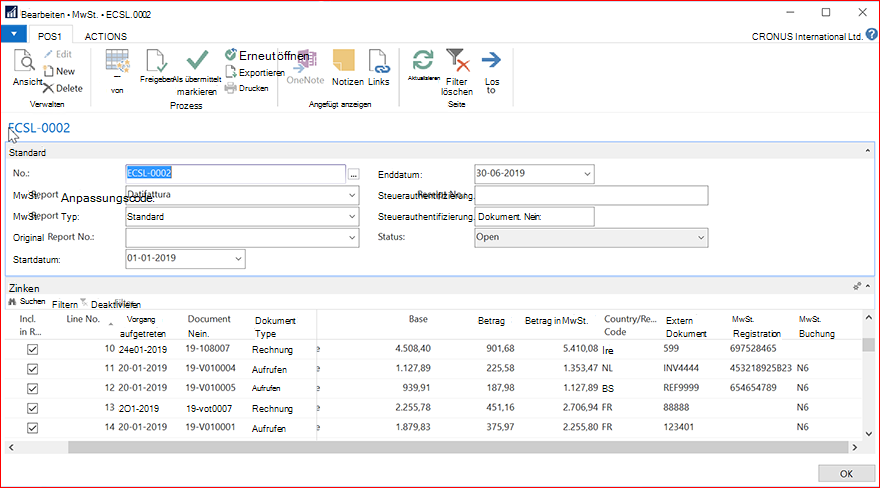Click Filtern in the lines toolbar
Screen dimensions: 880x488
coord(65,305)
